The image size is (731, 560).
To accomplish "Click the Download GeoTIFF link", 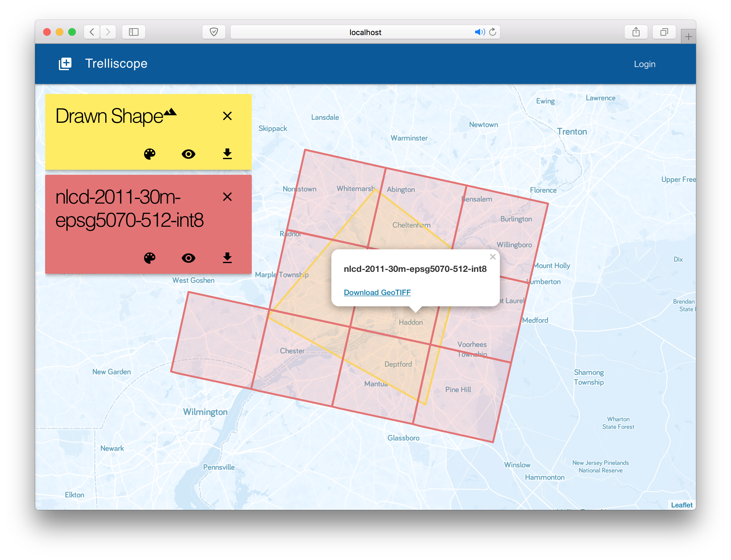I will tap(377, 292).
